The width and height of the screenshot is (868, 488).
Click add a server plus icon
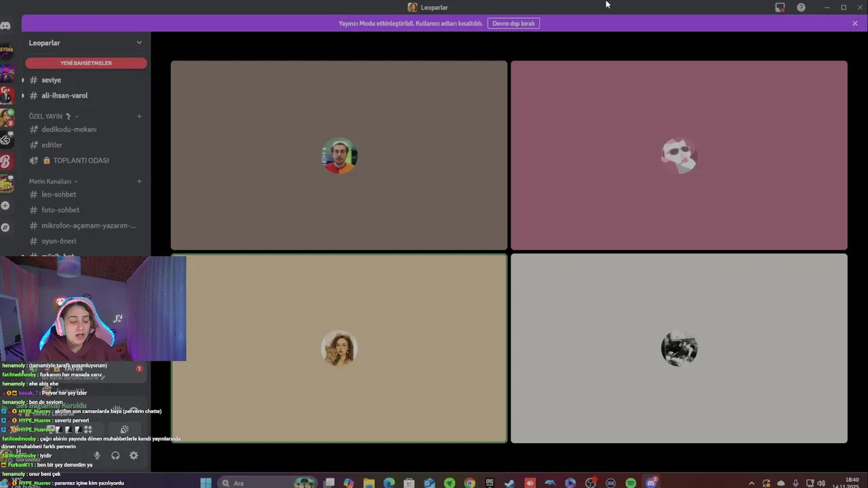[x=5, y=205]
